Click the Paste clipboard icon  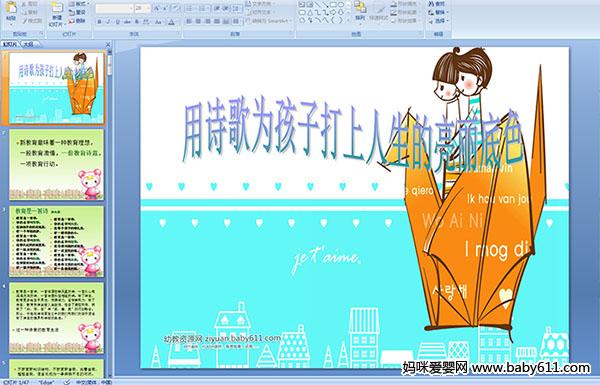[11, 8]
